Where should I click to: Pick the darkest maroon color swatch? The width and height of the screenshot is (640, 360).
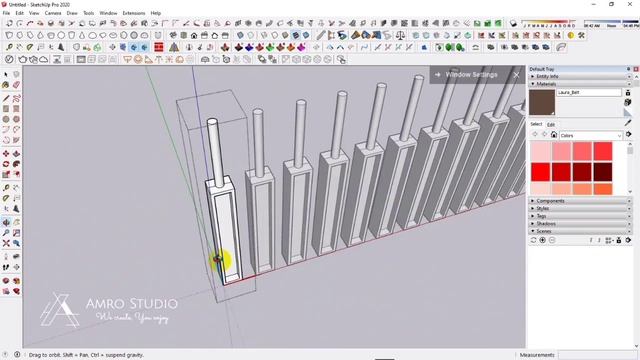(x=603, y=172)
